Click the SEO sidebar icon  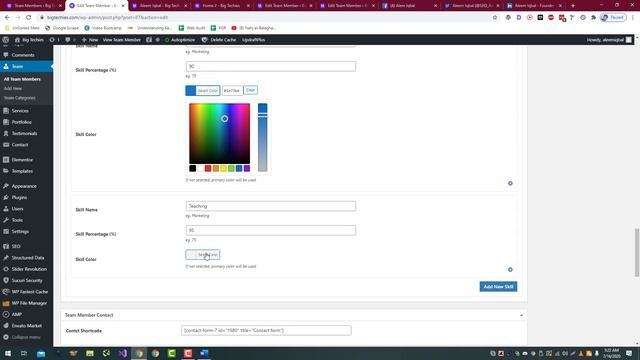[6, 246]
